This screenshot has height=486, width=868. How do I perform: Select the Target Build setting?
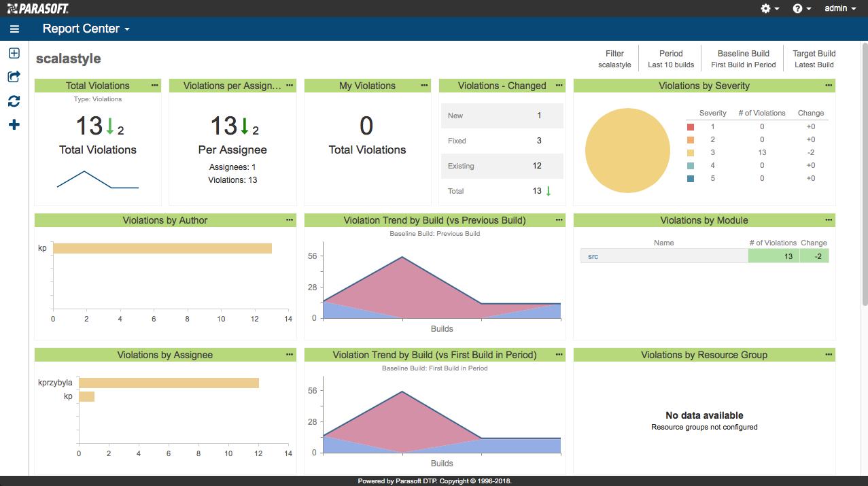(x=814, y=59)
